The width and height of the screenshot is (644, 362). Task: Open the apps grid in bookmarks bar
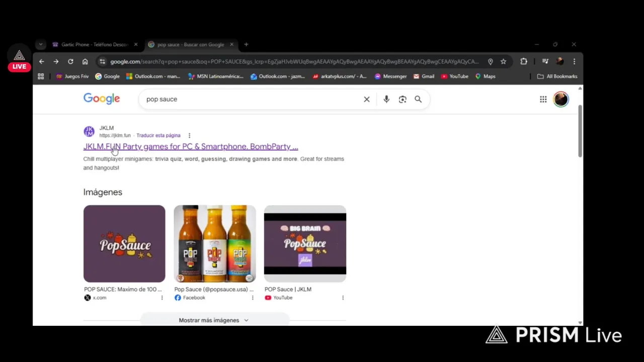pos(41,76)
